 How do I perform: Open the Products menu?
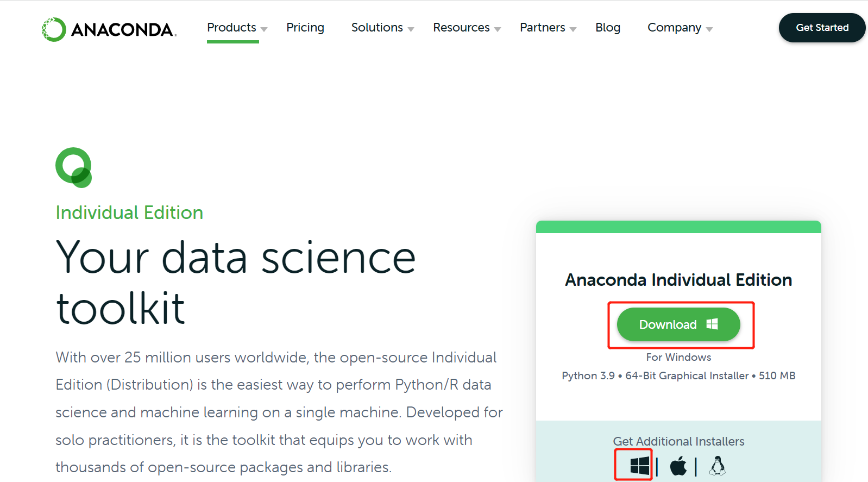(x=231, y=28)
